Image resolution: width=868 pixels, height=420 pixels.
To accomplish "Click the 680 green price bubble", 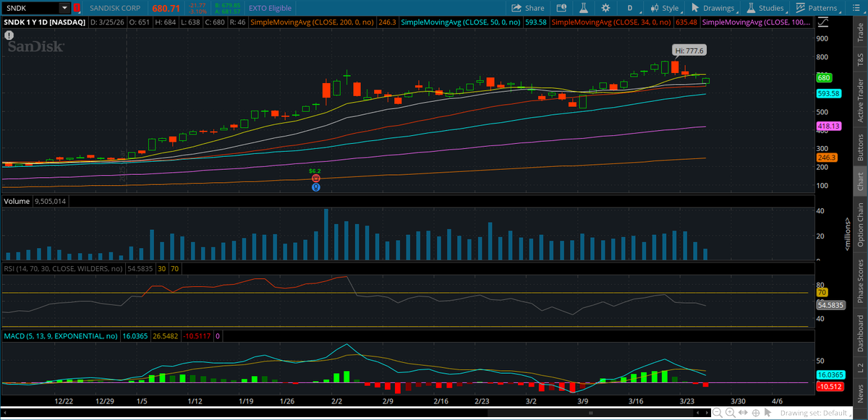I will 823,77.
